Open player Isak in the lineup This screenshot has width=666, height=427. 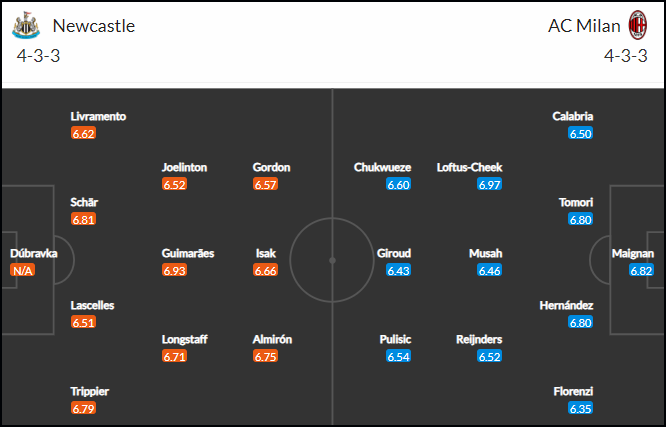click(x=266, y=253)
